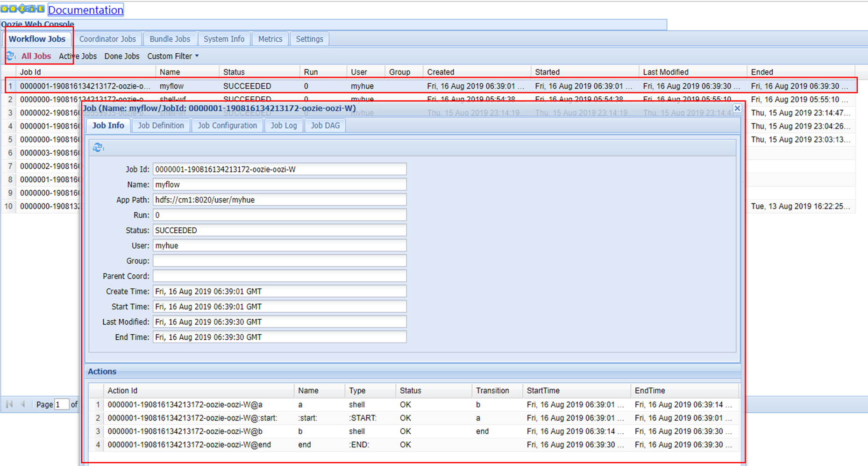Sort jobs by the Job Id column
The width and height of the screenshot is (868, 466).
[x=86, y=72]
